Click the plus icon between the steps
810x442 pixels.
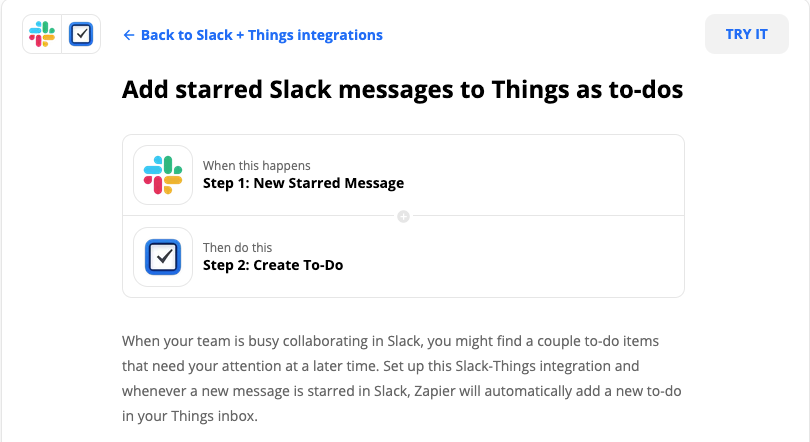(x=403, y=216)
